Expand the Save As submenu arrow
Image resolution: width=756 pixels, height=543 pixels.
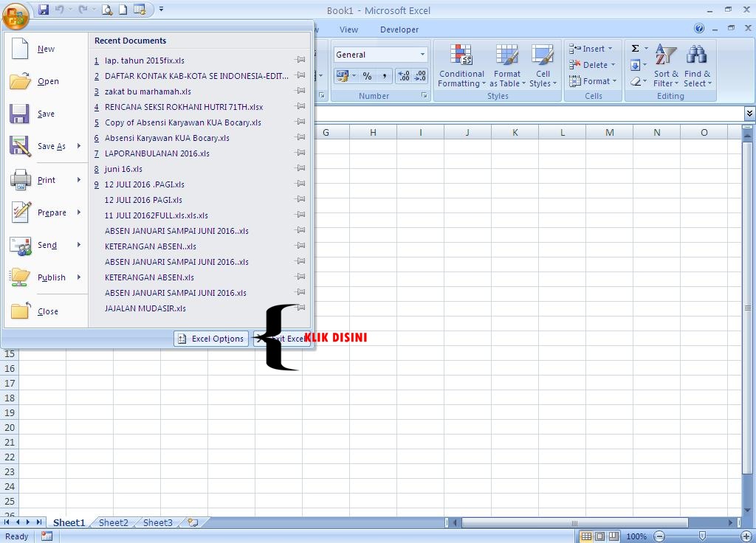click(79, 145)
